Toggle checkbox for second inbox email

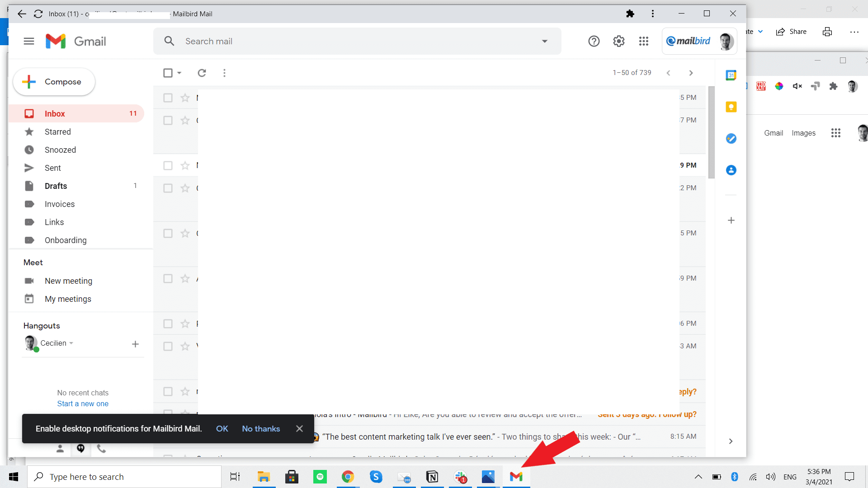pyautogui.click(x=168, y=120)
